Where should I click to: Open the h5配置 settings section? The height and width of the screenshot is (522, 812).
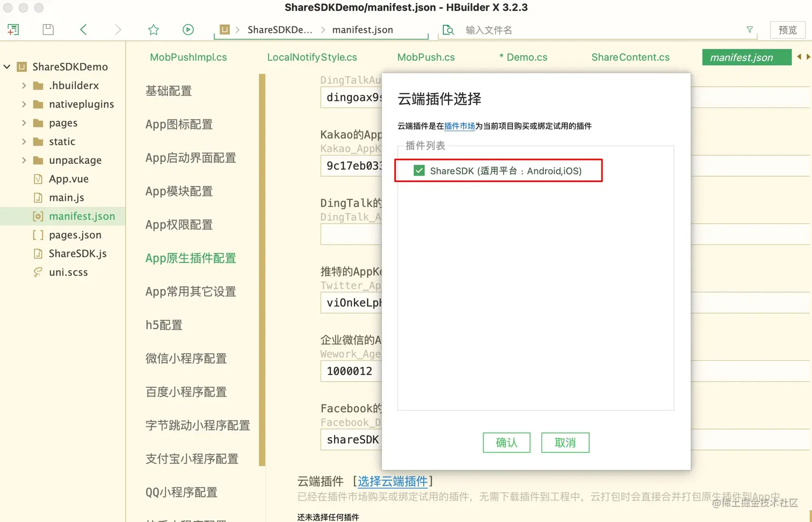click(x=164, y=325)
